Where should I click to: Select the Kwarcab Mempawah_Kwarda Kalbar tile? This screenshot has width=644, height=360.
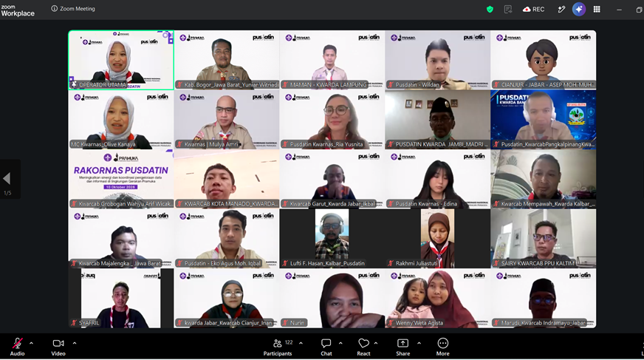(x=544, y=179)
